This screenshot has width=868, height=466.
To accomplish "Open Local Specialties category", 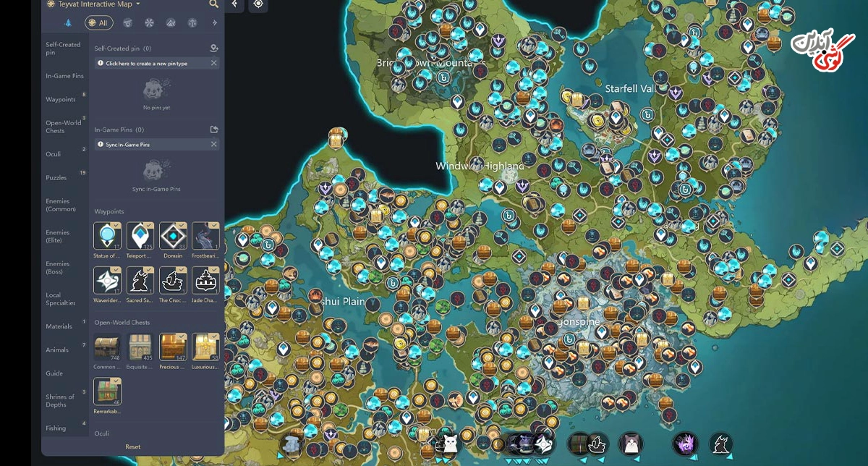I will 61,299.
